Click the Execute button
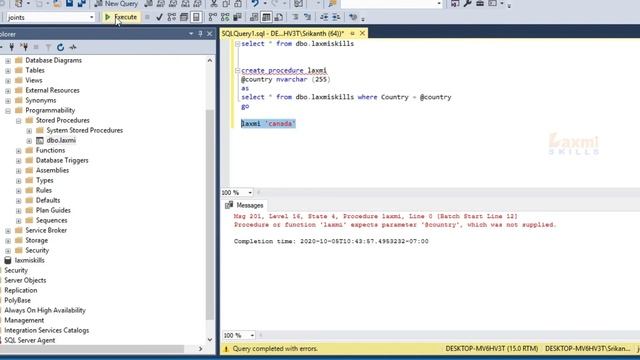640x360 pixels. (x=121, y=17)
